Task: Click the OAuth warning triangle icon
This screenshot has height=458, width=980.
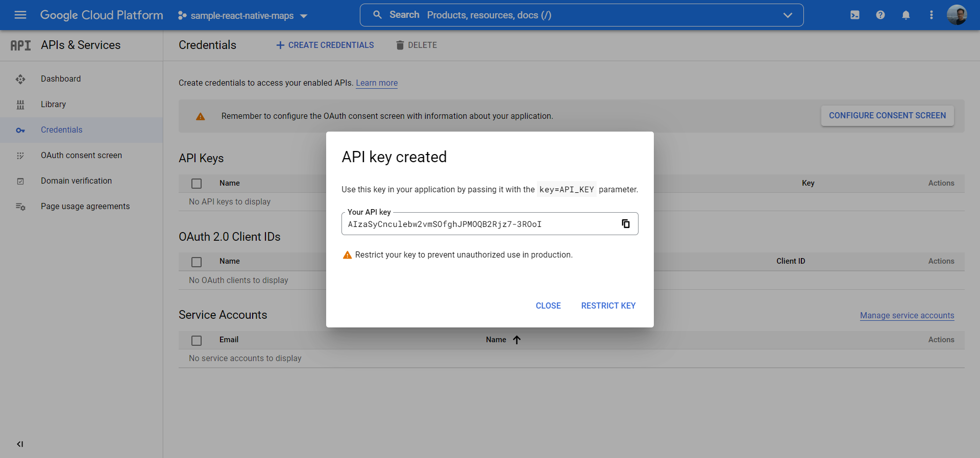Action: (201, 116)
